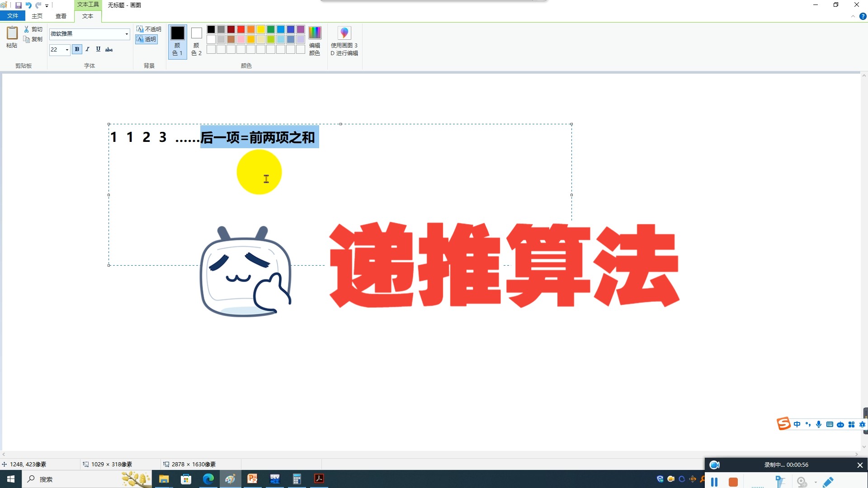Click the Cut (剪切) icon

click(26, 29)
